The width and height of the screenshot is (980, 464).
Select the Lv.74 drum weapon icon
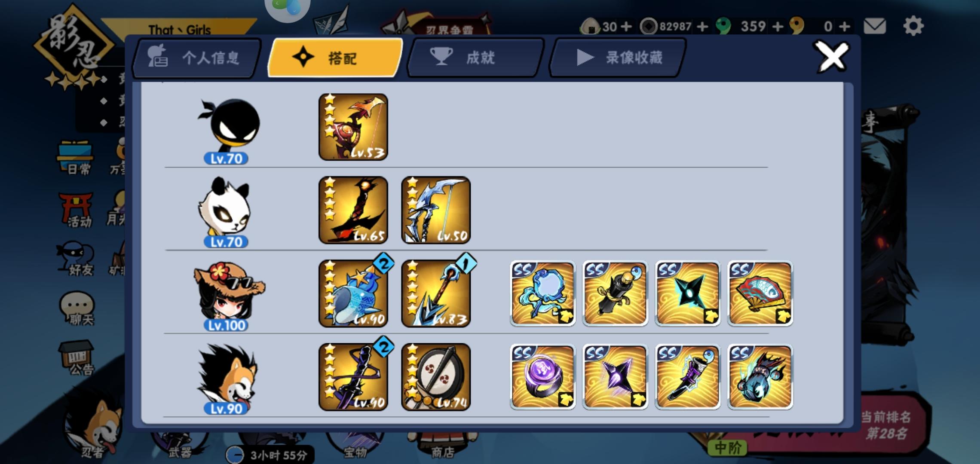[x=436, y=377]
